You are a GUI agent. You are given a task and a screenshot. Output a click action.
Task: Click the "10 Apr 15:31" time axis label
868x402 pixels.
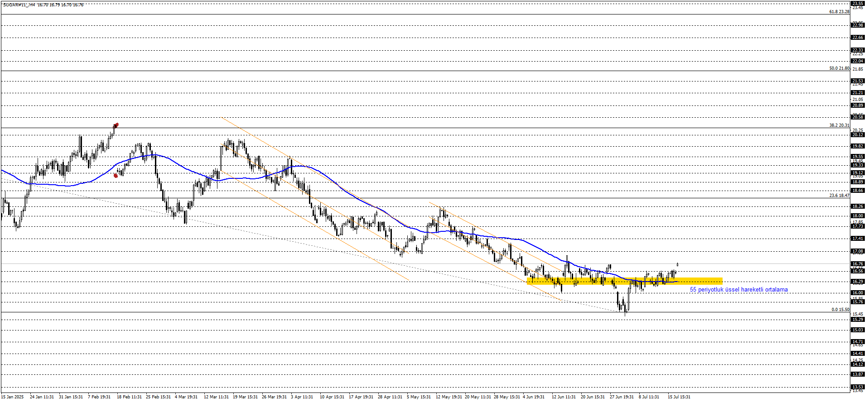pyautogui.click(x=332, y=397)
